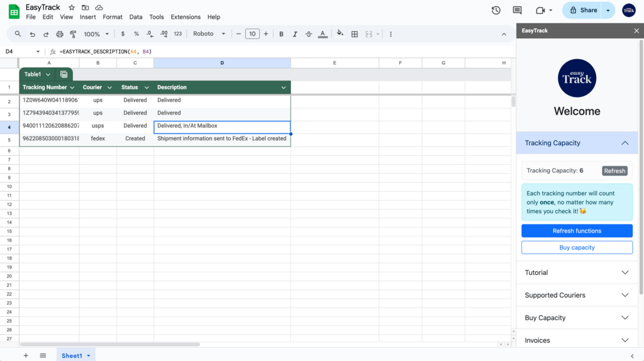The image size is (644, 361).
Task: Toggle italic formatting
Action: [x=295, y=34]
